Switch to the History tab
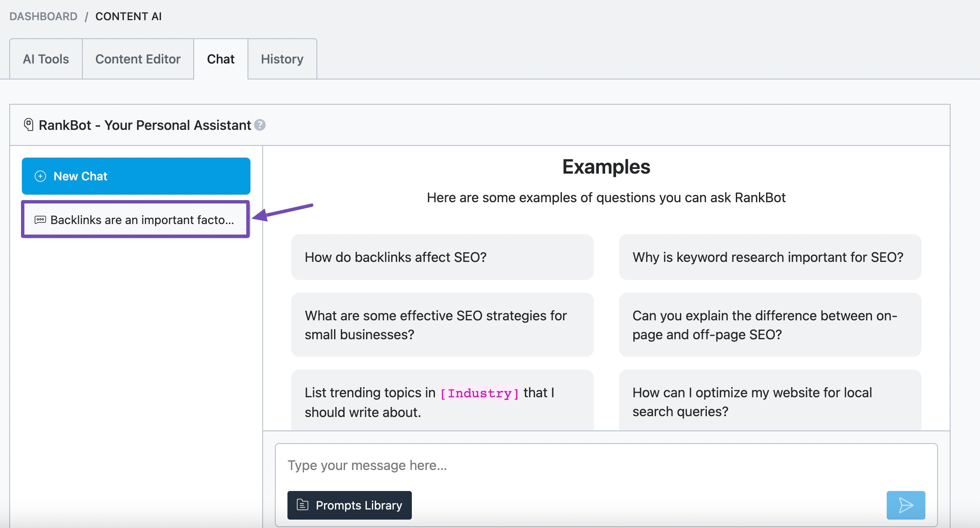The height and width of the screenshot is (528, 980). pyautogui.click(x=281, y=59)
